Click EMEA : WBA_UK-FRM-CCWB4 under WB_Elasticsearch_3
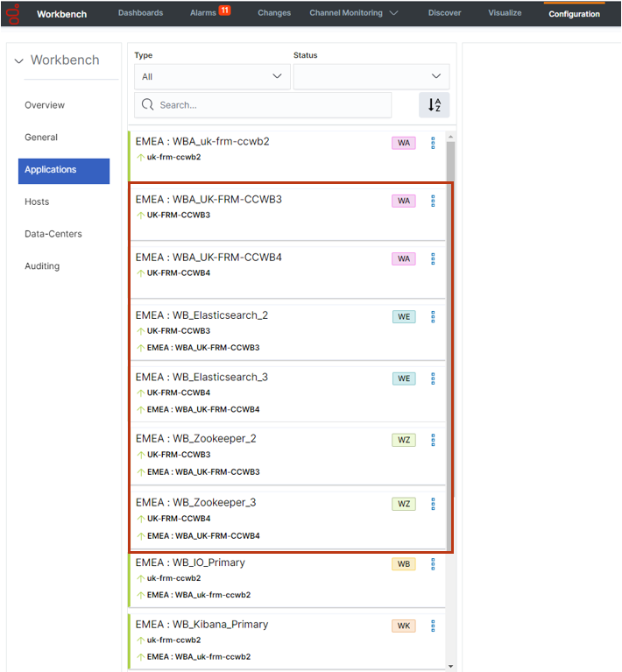 pyautogui.click(x=203, y=409)
